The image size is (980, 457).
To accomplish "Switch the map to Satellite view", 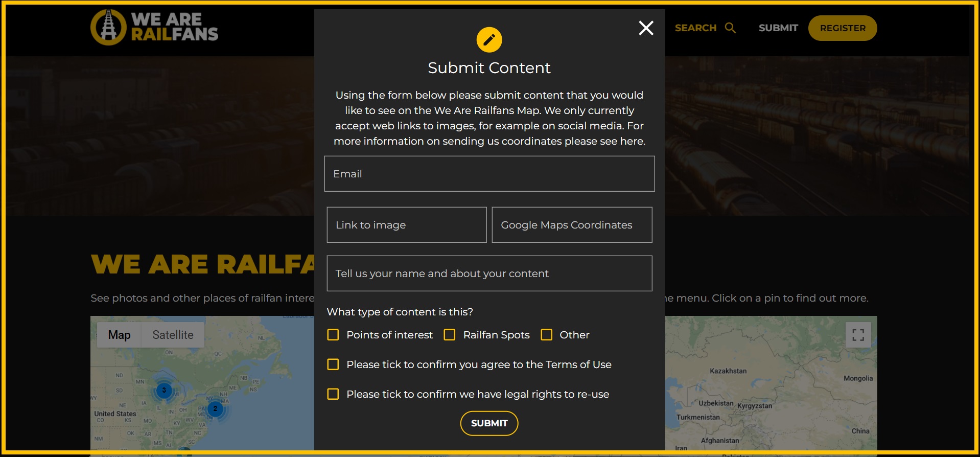I will 173,335.
